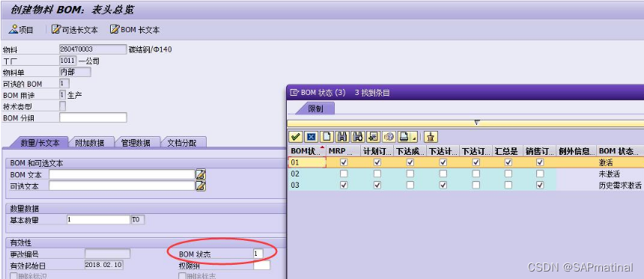Click the personal value list icon
644x279 pixels.
click(x=373, y=137)
